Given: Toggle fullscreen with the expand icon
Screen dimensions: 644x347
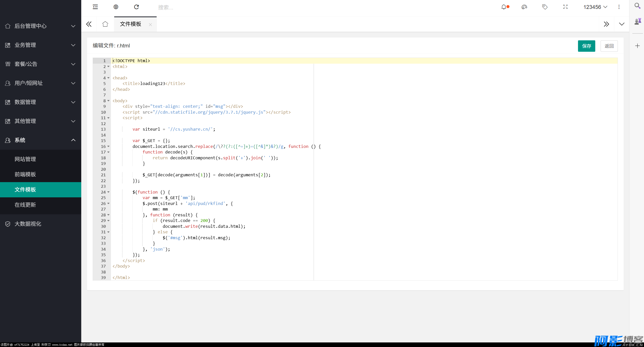Looking at the screenshot, I should click(565, 7).
